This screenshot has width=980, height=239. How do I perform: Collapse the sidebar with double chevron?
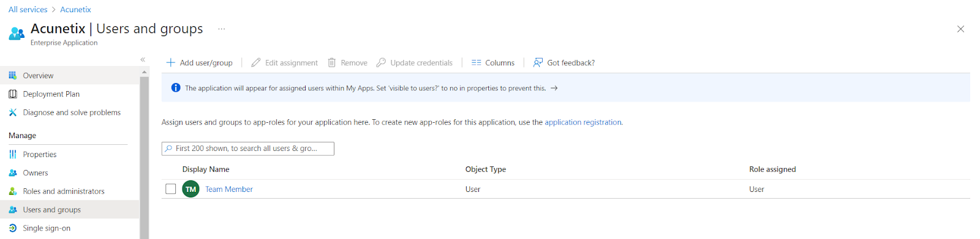click(143, 59)
